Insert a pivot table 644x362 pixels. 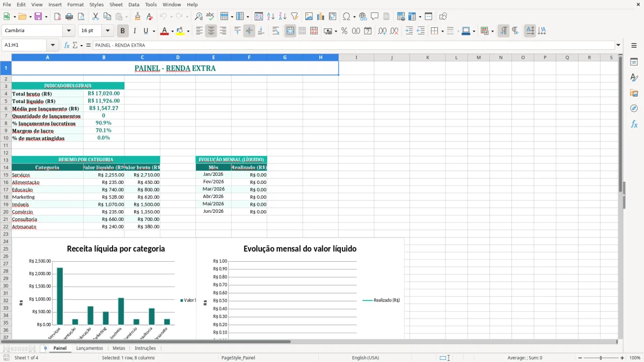(333, 17)
